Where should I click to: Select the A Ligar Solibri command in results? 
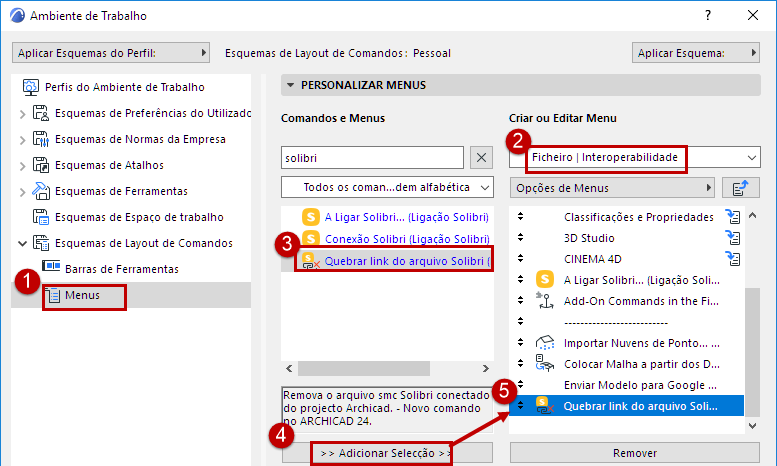[x=407, y=217]
